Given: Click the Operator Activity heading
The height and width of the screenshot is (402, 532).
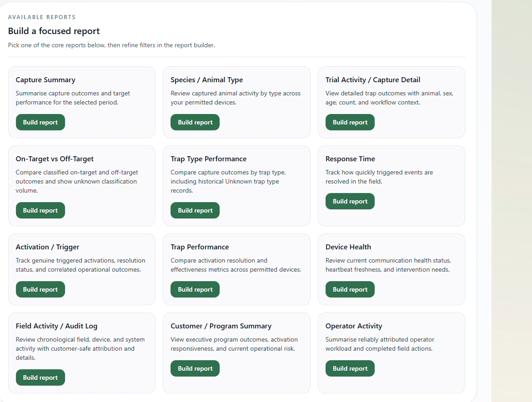Looking at the screenshot, I should click(354, 326).
